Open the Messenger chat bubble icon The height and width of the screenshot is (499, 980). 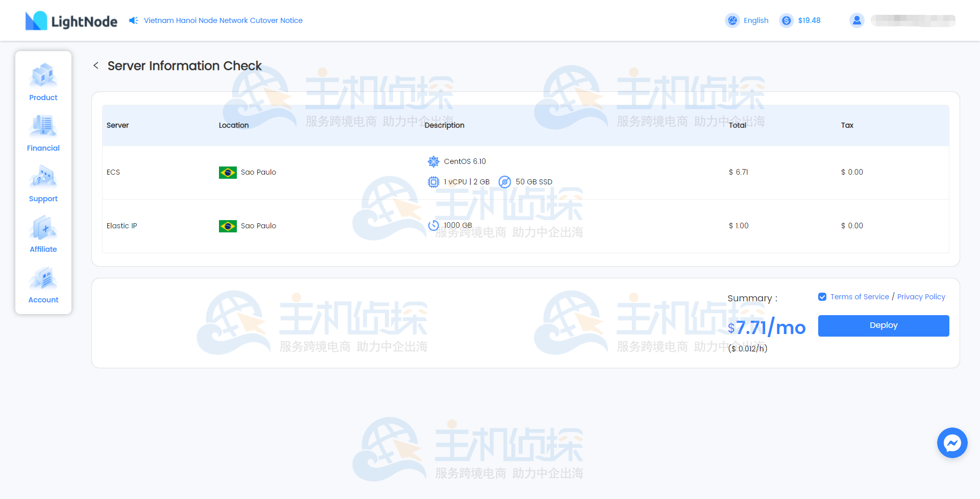click(952, 443)
